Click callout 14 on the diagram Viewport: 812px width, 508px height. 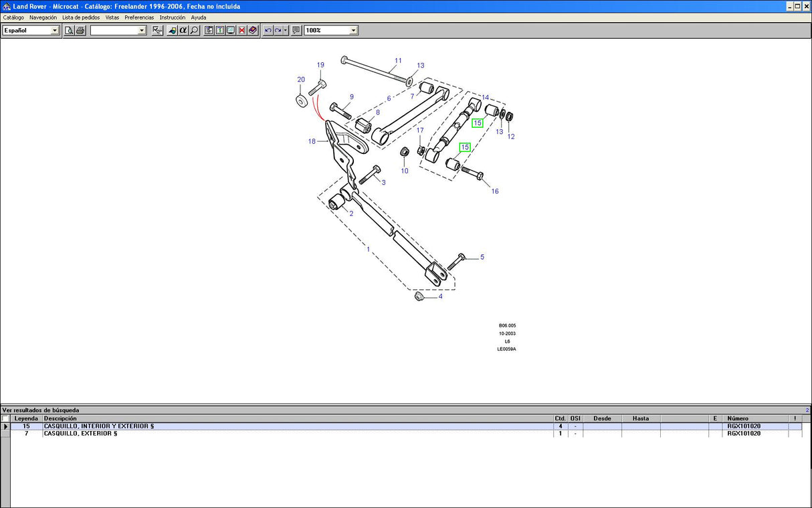[485, 98]
